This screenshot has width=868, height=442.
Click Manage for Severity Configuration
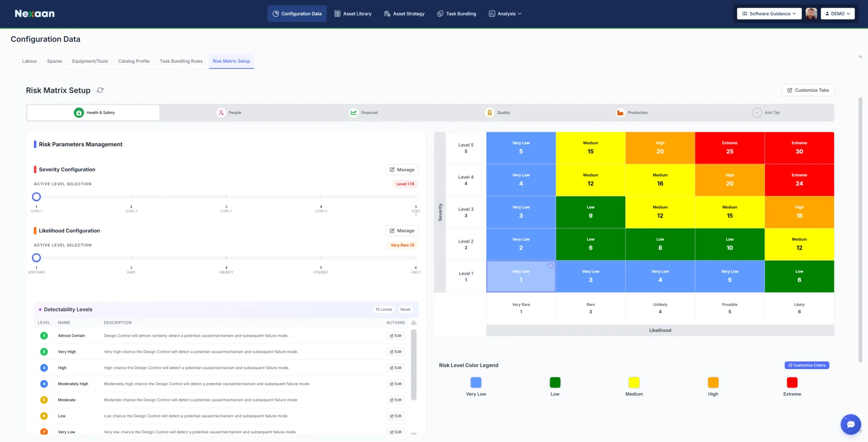click(x=402, y=170)
